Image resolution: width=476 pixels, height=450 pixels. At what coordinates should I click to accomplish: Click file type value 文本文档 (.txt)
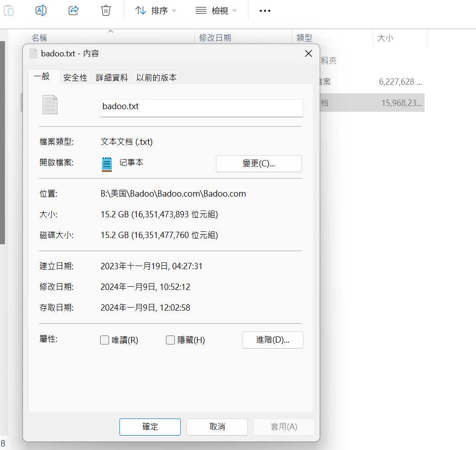point(127,142)
